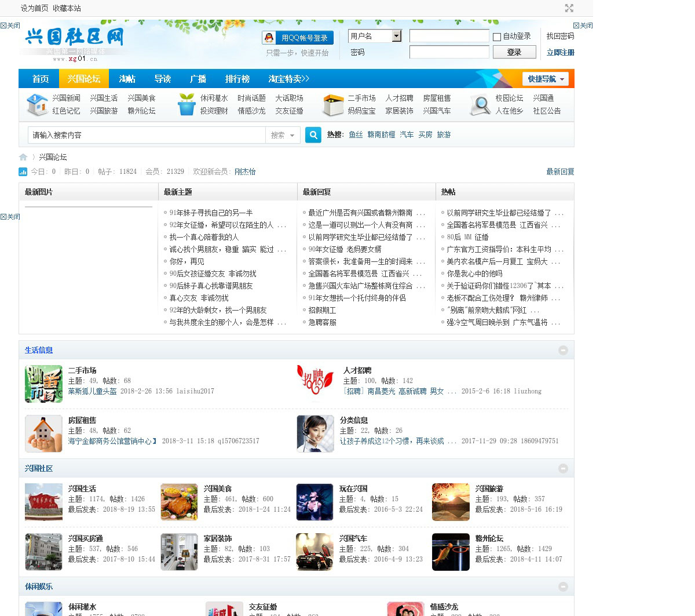Click the 玩在兴国 forum thumbnail
Image resolution: width=695 pixels, height=616 pixels.
[x=314, y=502]
